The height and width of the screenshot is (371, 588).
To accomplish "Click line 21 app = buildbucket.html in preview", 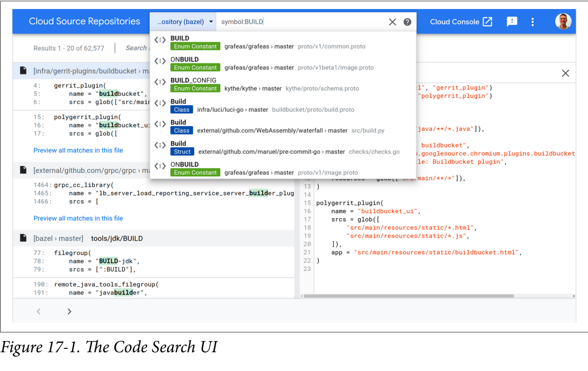I will pos(427,253).
